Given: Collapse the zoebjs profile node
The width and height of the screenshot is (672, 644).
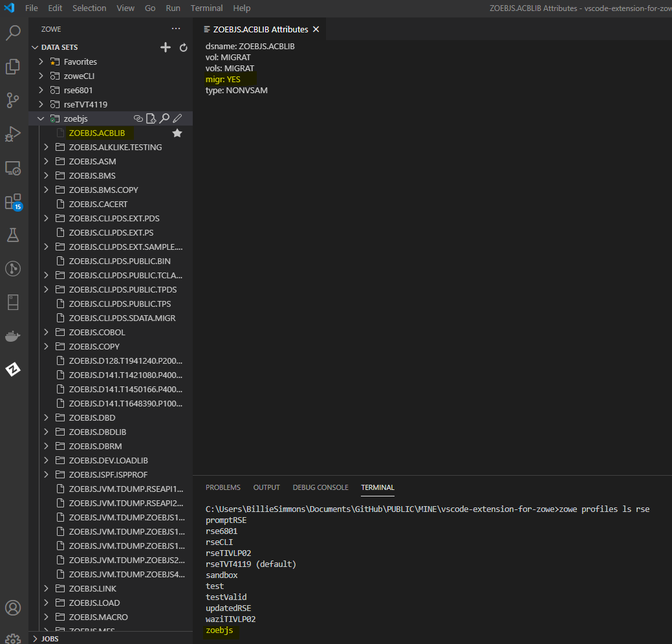Looking at the screenshot, I should [x=41, y=118].
